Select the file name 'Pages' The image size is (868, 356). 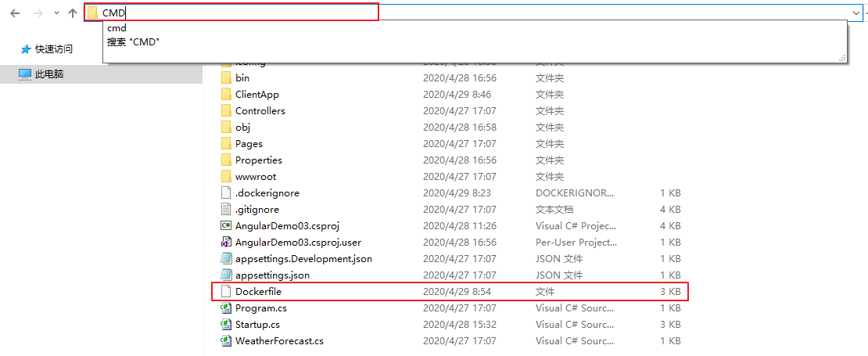[249, 144]
